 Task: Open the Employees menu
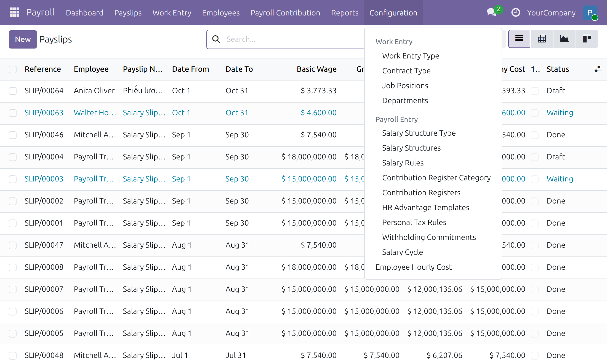coord(221,13)
